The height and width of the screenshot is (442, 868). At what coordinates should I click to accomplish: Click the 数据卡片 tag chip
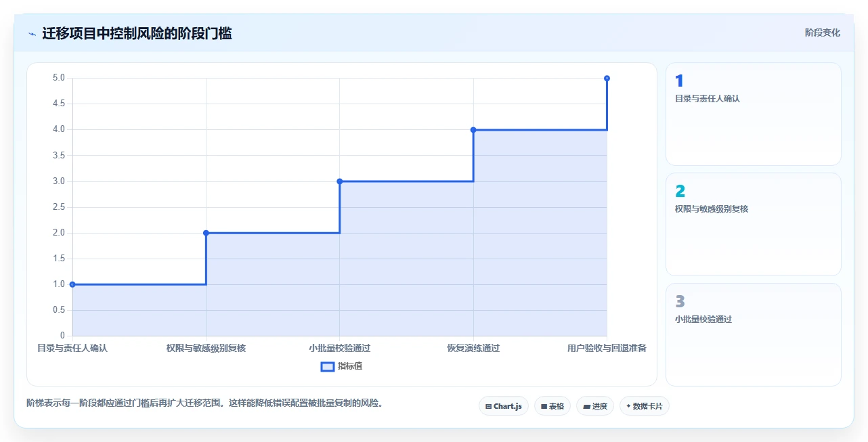coord(645,406)
